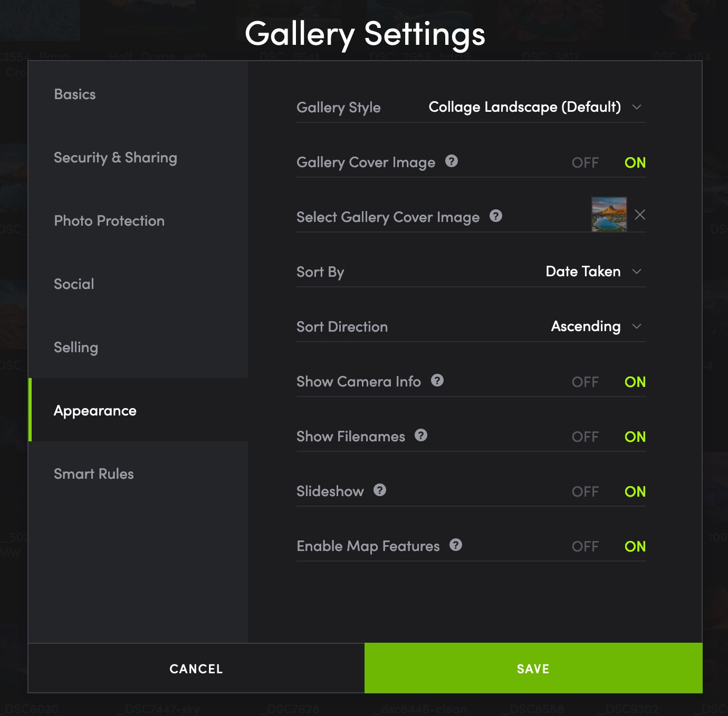Choose the gallery cover image thumbnail
Screen dimensions: 728x716
[609, 215]
